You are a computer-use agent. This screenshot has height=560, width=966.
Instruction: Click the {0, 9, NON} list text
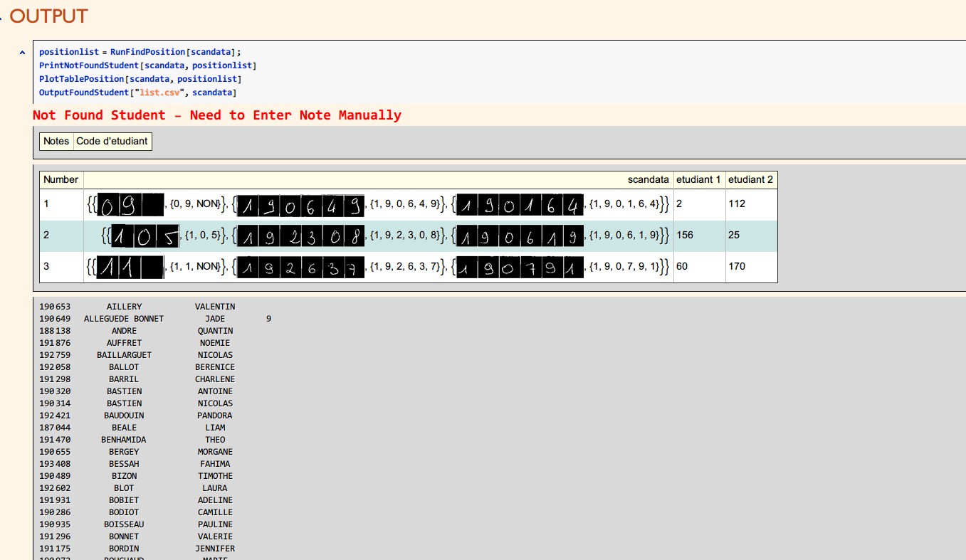(198, 204)
